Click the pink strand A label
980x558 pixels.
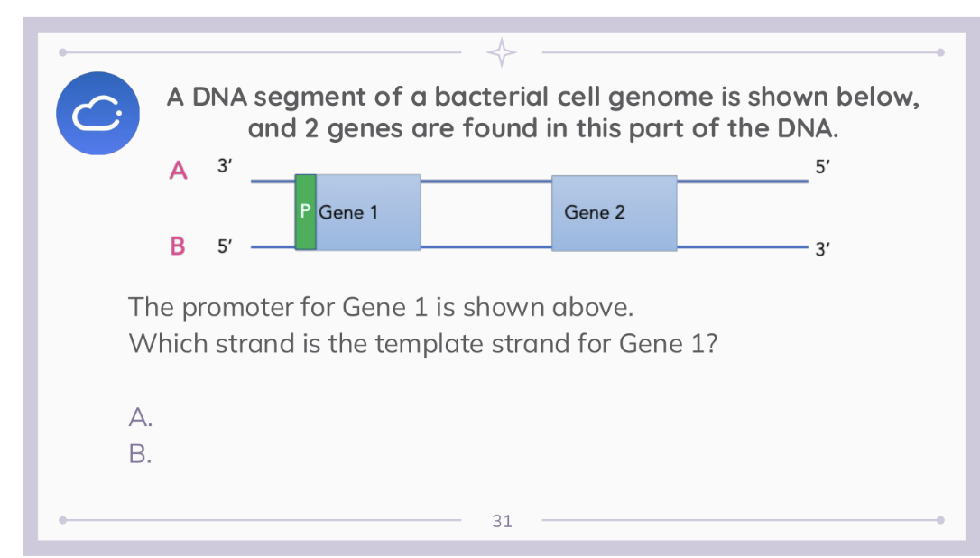pos(178,170)
